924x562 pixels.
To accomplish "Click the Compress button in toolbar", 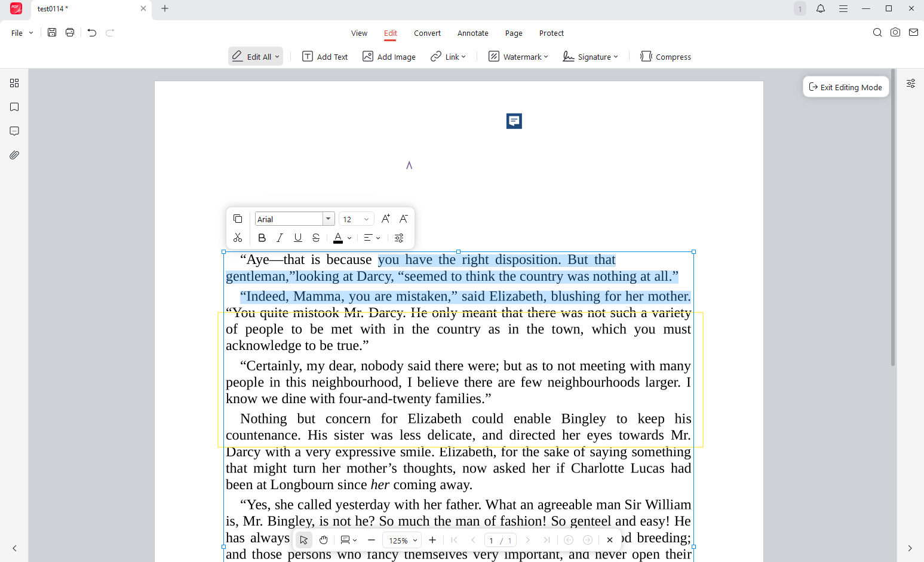I will pyautogui.click(x=665, y=57).
